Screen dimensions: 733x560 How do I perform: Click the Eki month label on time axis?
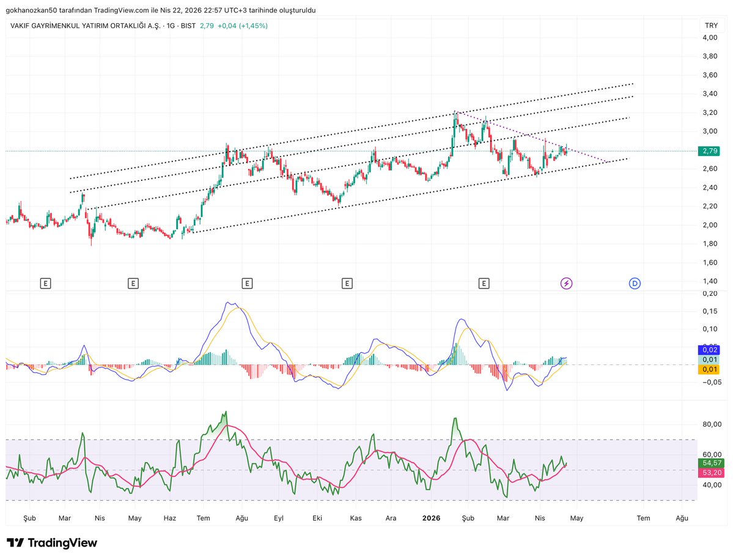pyautogui.click(x=317, y=518)
